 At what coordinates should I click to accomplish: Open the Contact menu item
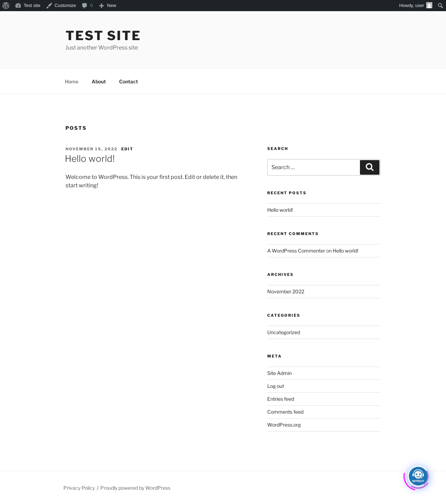[129, 81]
